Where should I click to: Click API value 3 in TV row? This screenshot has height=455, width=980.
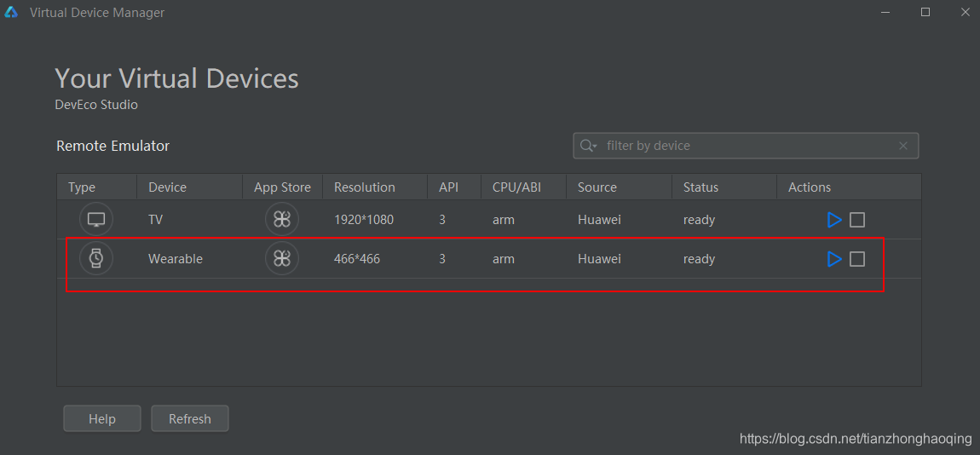click(x=442, y=220)
